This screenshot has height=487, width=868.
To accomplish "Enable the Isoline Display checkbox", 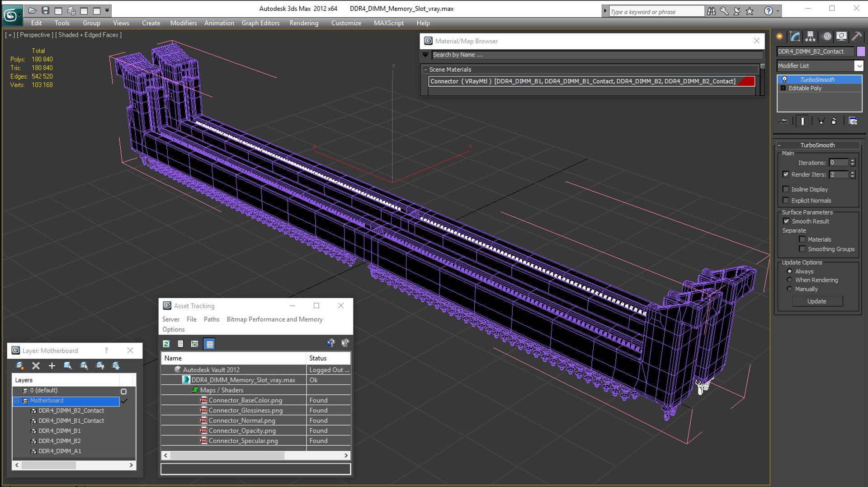I will pyautogui.click(x=786, y=189).
